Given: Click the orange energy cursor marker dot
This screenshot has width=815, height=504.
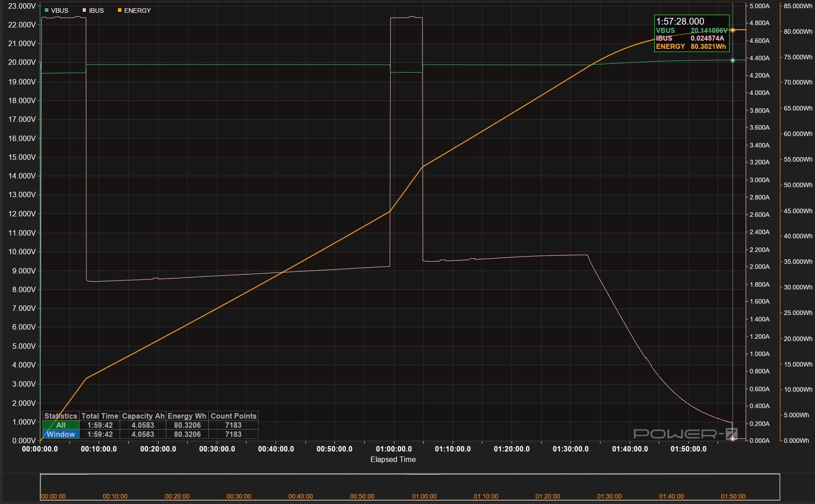Looking at the screenshot, I should coord(733,30).
